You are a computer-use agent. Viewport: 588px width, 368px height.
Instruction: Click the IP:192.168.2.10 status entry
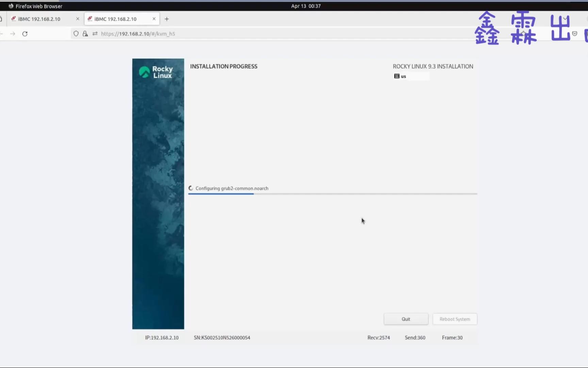[x=162, y=338]
